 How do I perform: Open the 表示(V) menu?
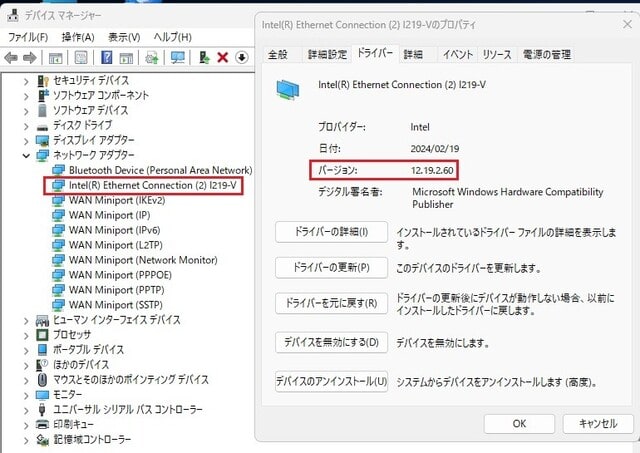point(124,38)
